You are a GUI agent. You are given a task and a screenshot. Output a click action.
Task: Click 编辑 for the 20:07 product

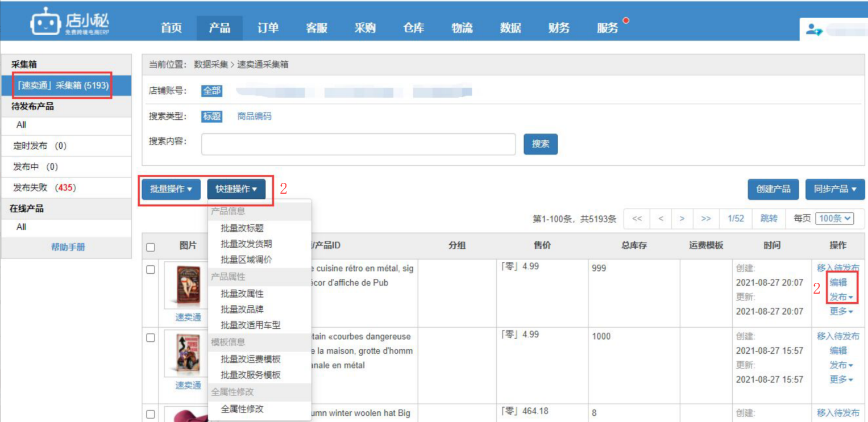pos(838,282)
